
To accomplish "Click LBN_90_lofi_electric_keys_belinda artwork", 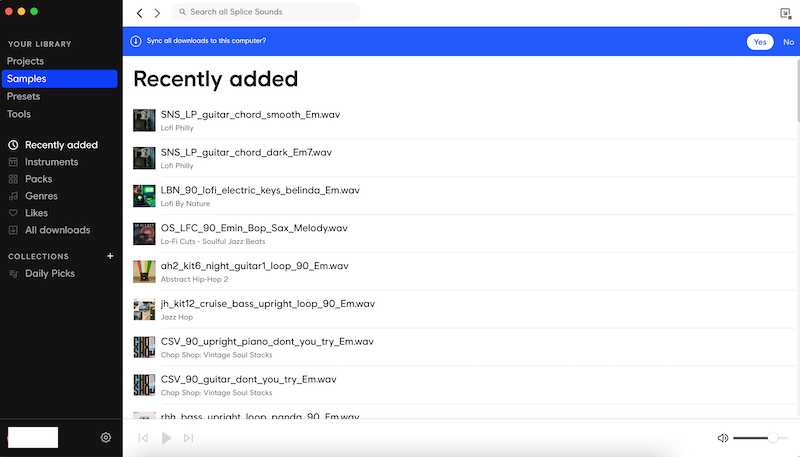I will [144, 196].
